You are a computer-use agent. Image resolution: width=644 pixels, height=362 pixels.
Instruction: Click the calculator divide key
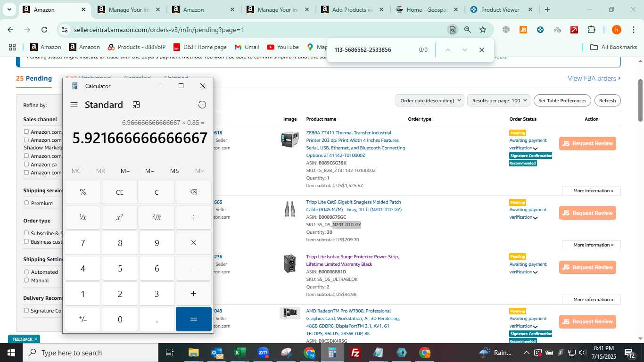pyautogui.click(x=194, y=217)
